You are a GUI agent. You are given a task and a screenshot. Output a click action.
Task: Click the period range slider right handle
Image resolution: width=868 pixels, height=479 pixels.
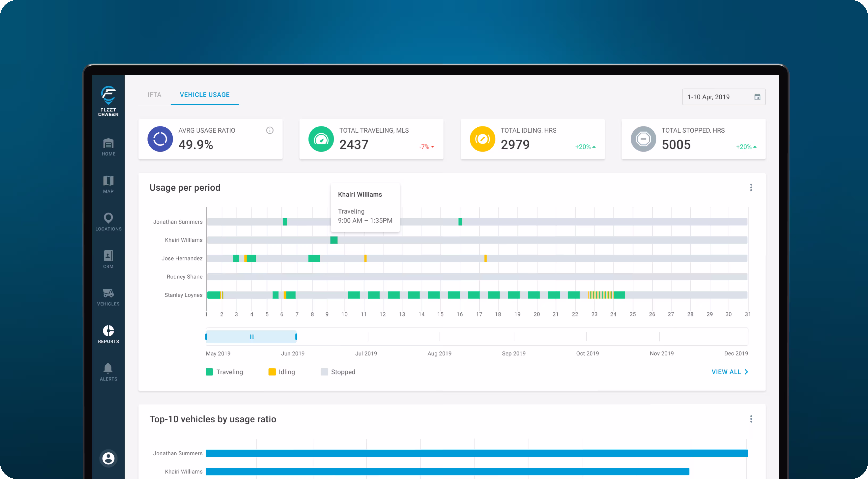[x=296, y=336]
